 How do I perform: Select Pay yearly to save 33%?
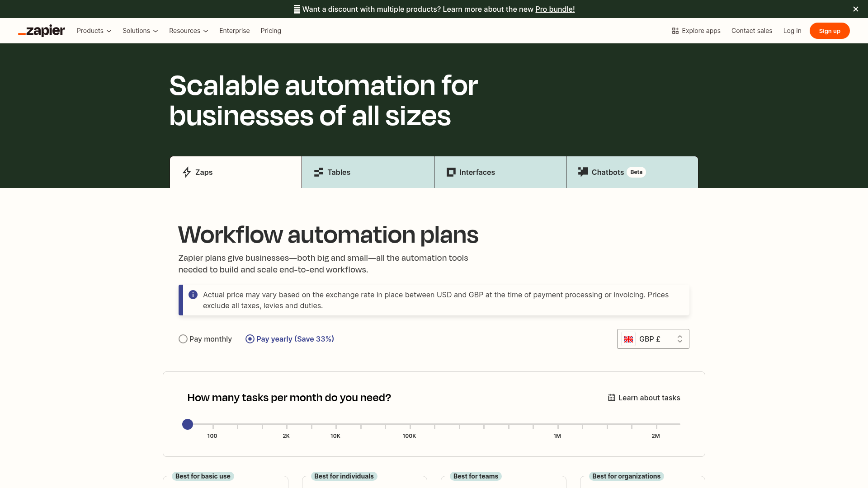pyautogui.click(x=250, y=338)
